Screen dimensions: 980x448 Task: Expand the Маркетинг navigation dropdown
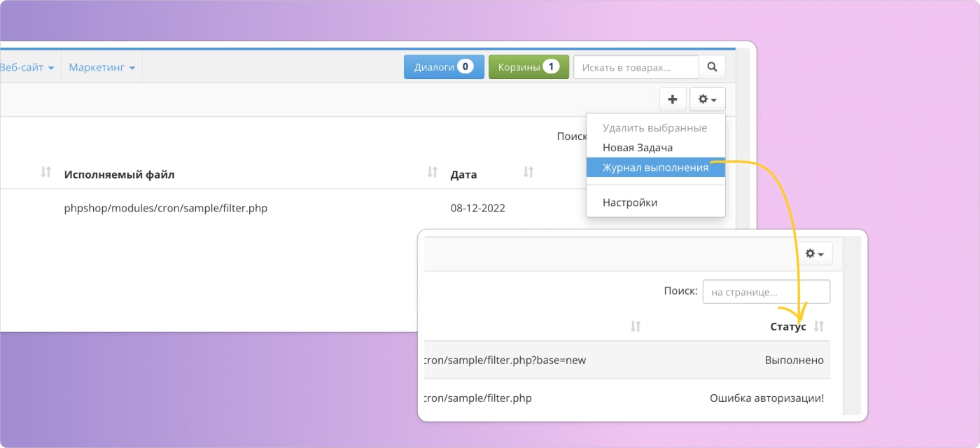[101, 68]
